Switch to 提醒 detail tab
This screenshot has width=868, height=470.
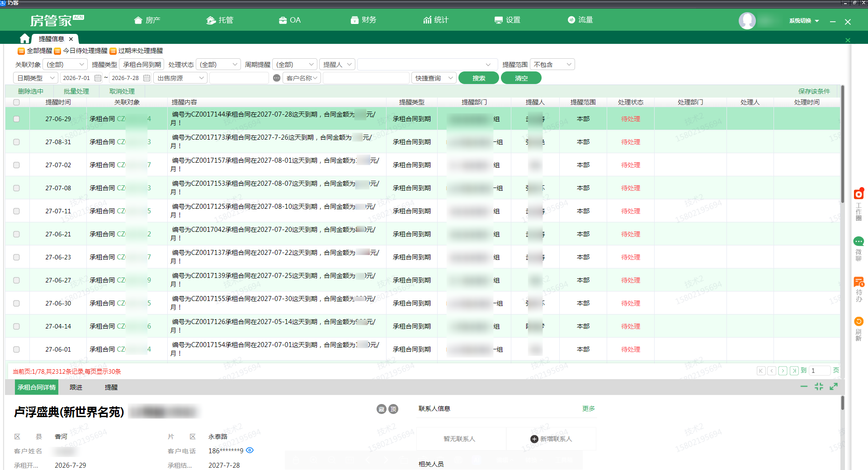click(111, 387)
